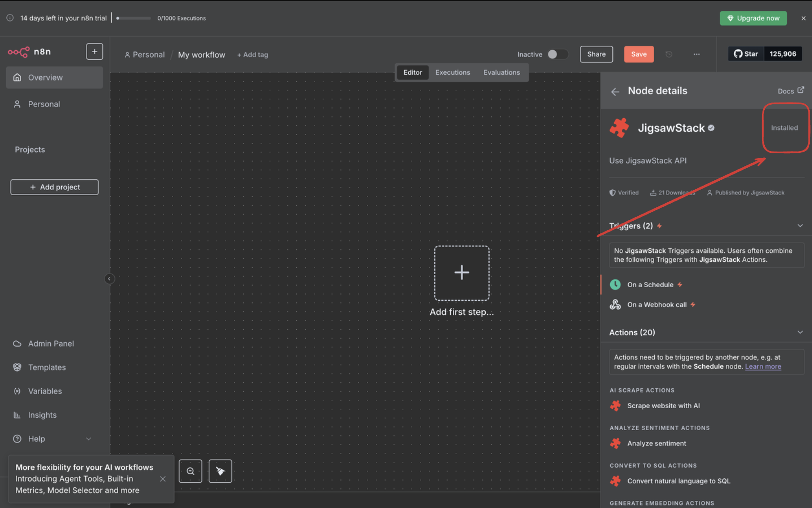Switch to the Evaluations tab

point(502,72)
